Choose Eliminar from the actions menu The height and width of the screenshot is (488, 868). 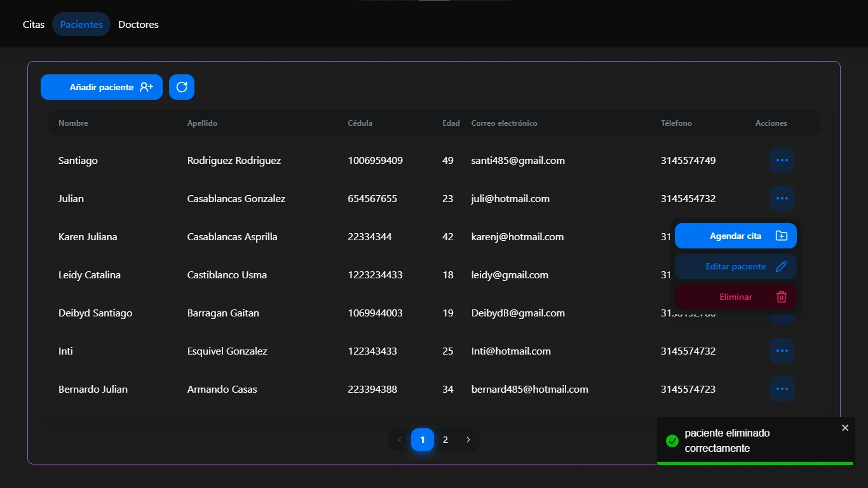click(x=736, y=297)
